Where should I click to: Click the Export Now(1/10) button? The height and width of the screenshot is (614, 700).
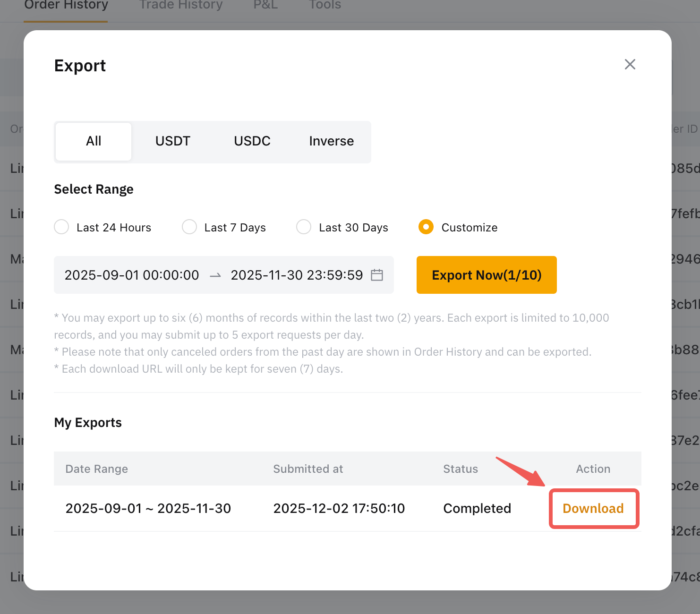click(486, 275)
